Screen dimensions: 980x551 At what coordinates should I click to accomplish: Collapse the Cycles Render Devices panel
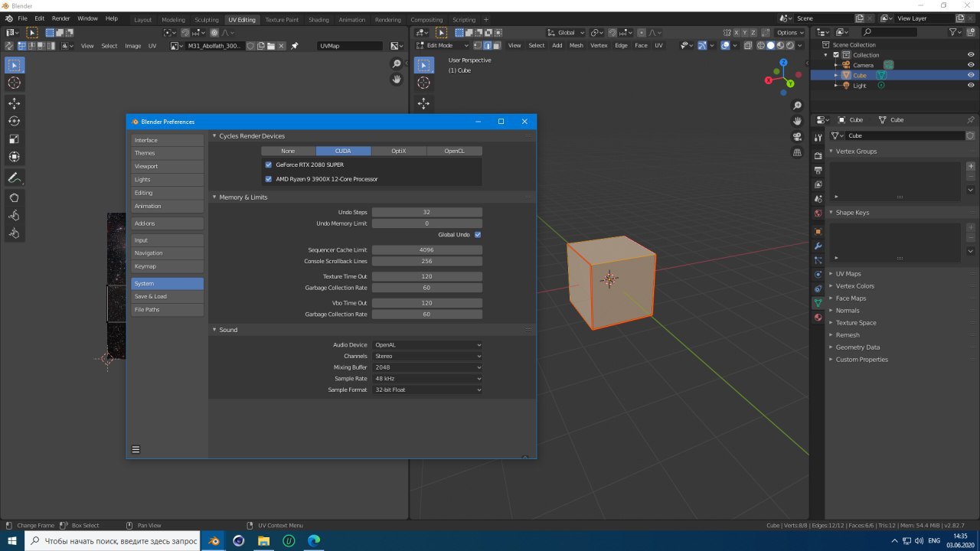coord(214,136)
